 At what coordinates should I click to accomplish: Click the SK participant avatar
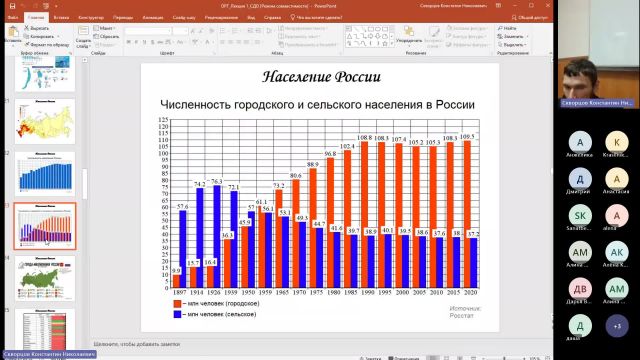click(x=580, y=215)
